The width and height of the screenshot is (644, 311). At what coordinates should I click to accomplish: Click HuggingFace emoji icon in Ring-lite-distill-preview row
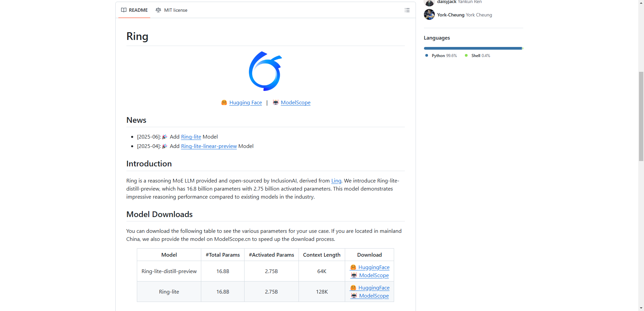tap(353, 267)
